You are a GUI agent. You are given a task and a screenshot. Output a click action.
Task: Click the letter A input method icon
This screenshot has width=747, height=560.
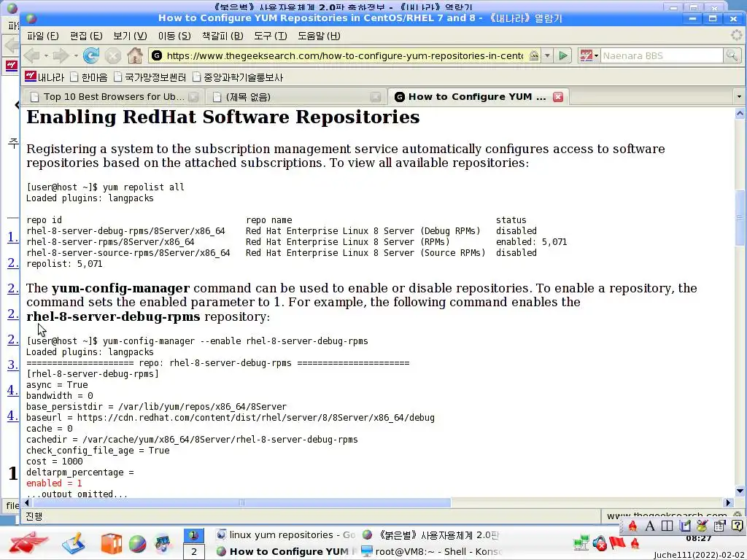tap(650, 526)
